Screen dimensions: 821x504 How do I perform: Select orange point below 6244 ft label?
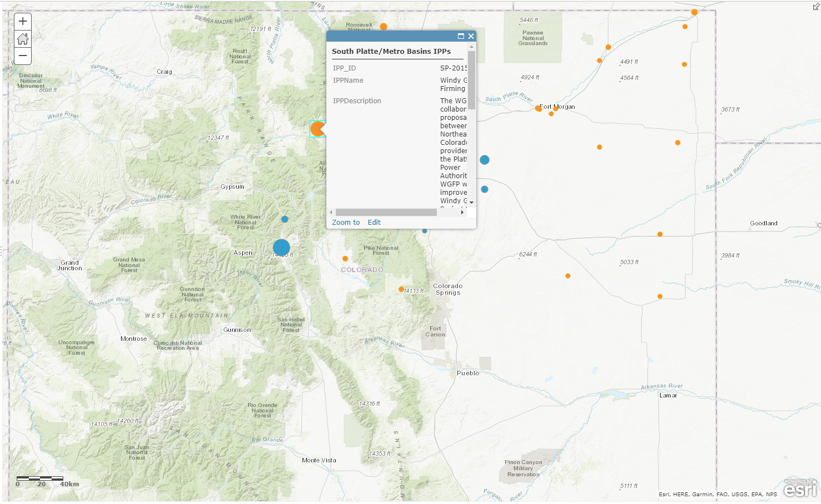point(568,276)
